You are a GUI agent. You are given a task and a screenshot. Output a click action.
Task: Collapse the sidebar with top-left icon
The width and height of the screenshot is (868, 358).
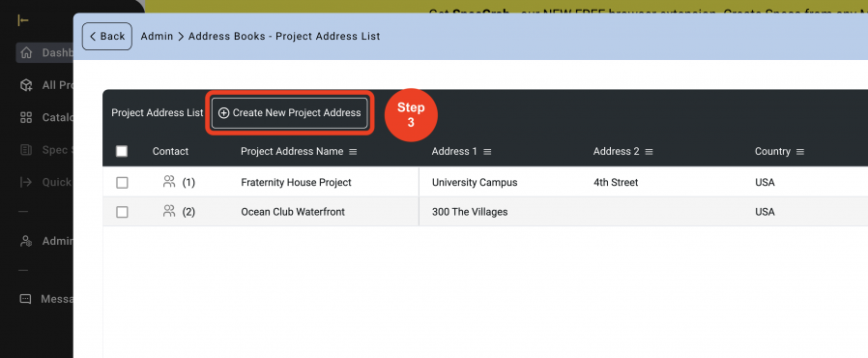pyautogui.click(x=22, y=20)
